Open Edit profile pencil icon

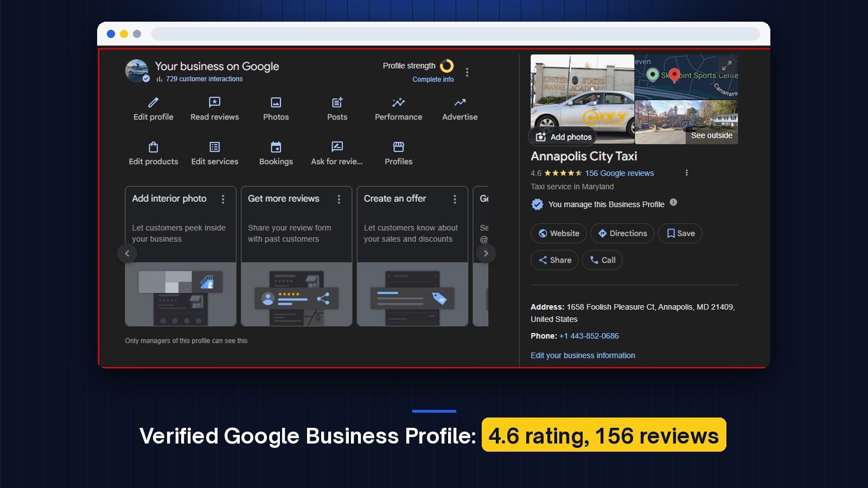point(154,102)
